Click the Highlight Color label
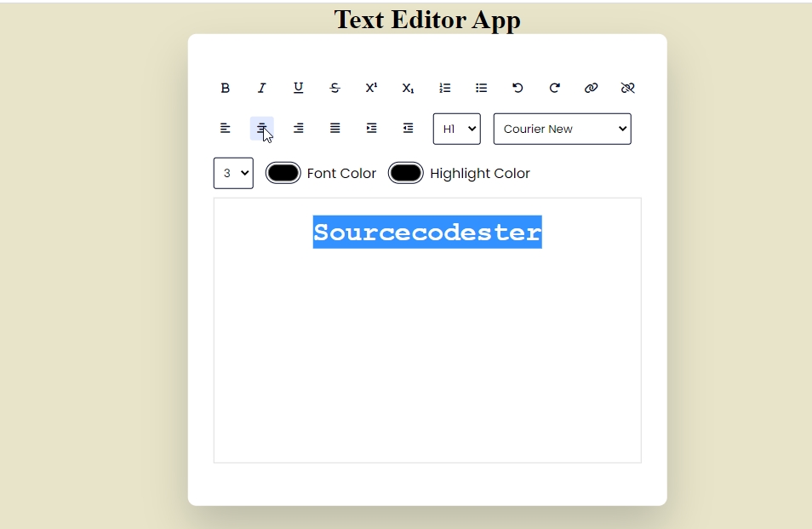 (x=480, y=173)
